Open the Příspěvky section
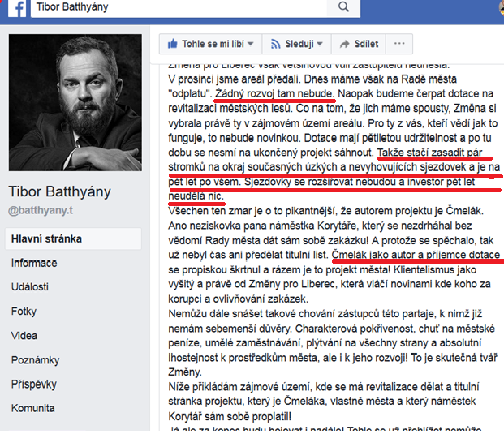Viewport: 504px width, 434px height. click(x=34, y=385)
